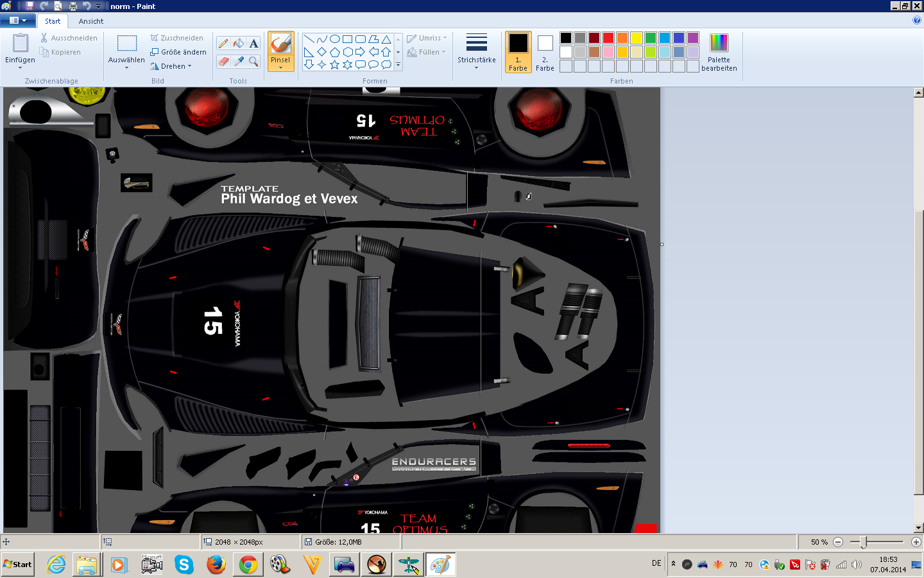Select the Pencil tool

coord(223,44)
